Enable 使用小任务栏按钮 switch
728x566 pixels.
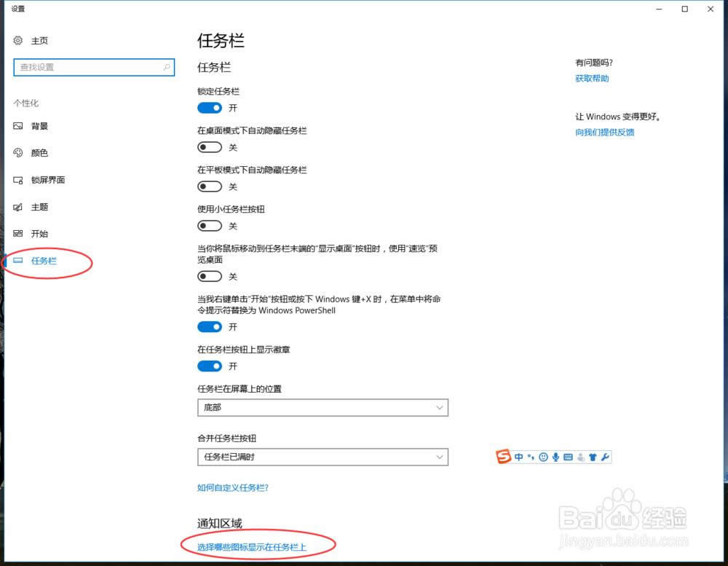210,226
